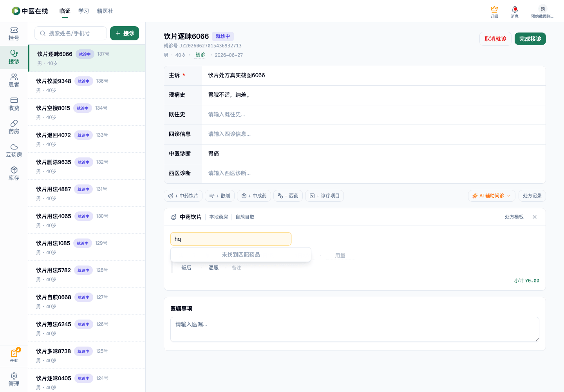Change the 本地药房 pharmacy option
This screenshot has height=392, width=564.
pos(219,217)
